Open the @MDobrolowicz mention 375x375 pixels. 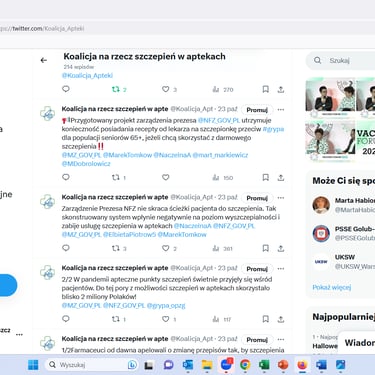(x=86, y=164)
